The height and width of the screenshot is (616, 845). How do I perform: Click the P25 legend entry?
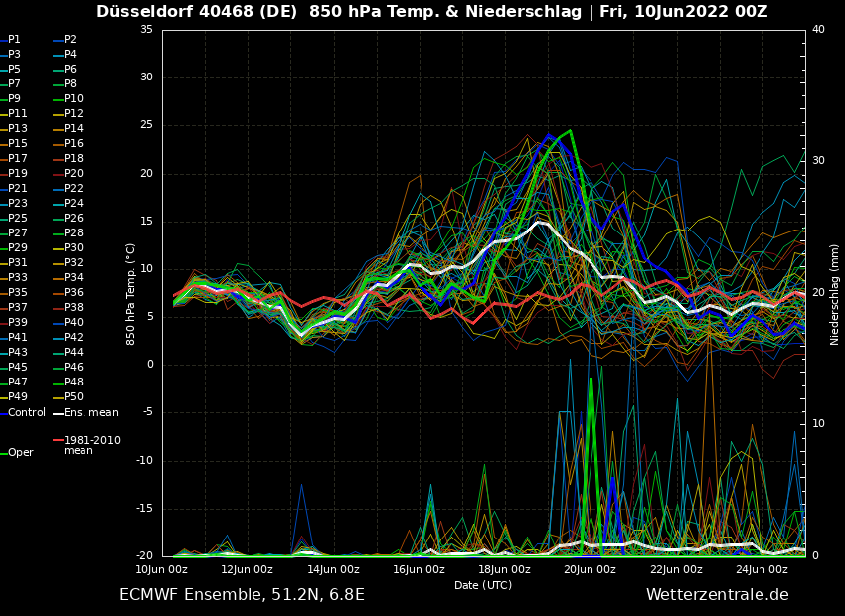(18, 219)
